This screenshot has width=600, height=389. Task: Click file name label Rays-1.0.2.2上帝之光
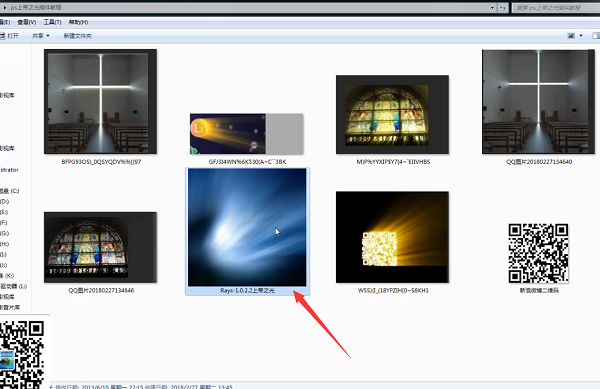247,290
